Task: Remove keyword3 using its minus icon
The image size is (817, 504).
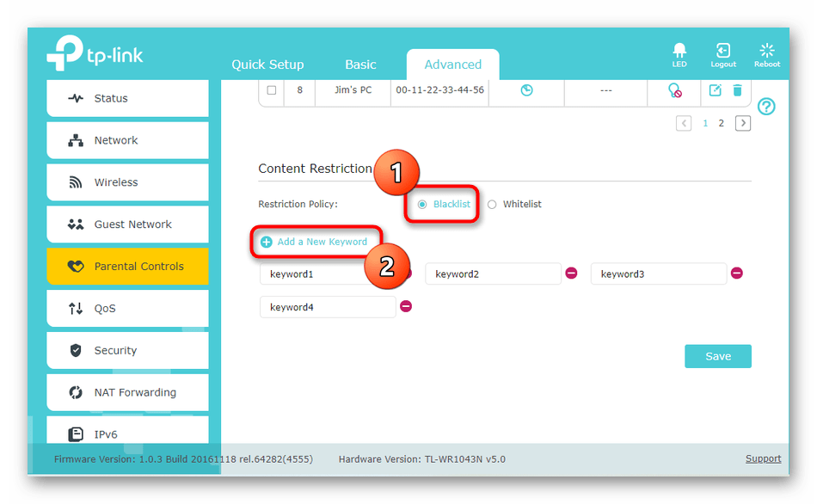Action: tap(736, 274)
